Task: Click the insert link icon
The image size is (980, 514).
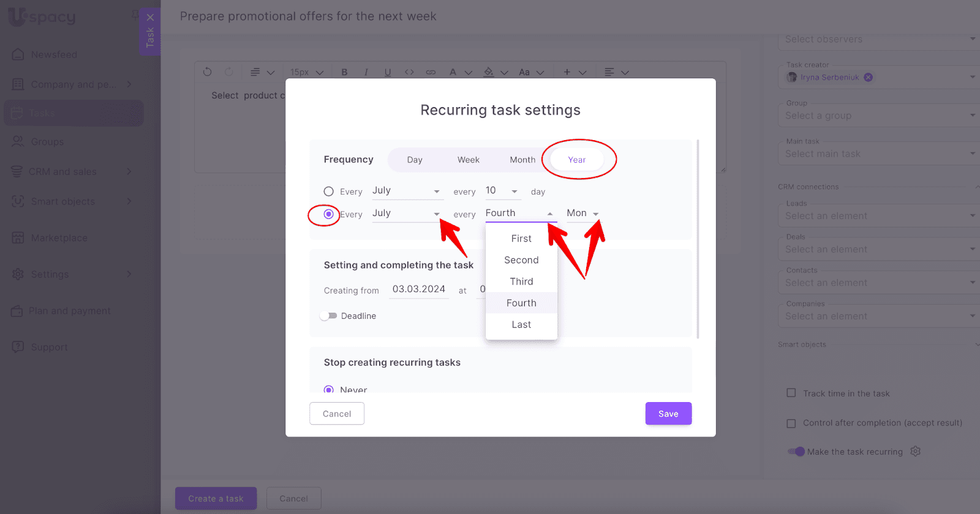Action: [x=431, y=72]
